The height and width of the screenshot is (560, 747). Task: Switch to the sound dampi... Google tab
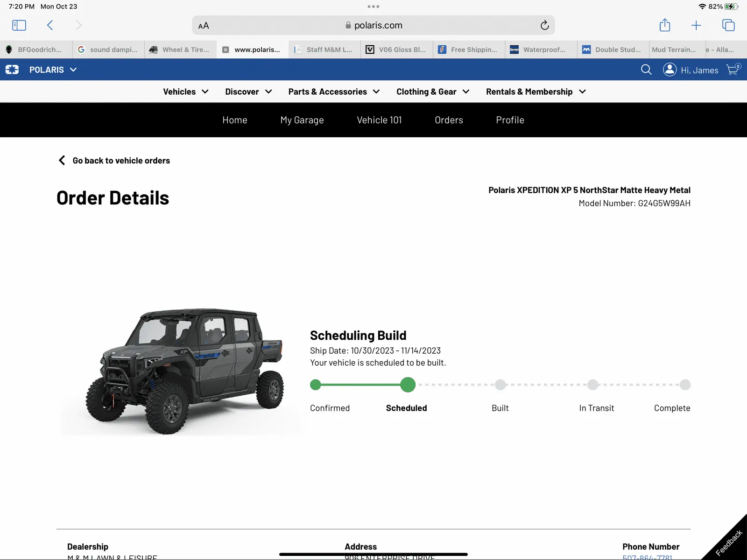point(108,49)
